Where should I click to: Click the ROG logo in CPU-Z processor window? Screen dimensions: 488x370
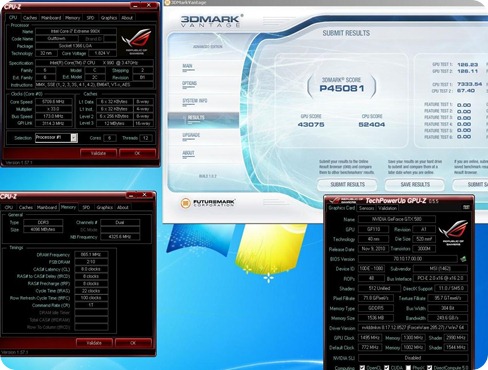137,41
